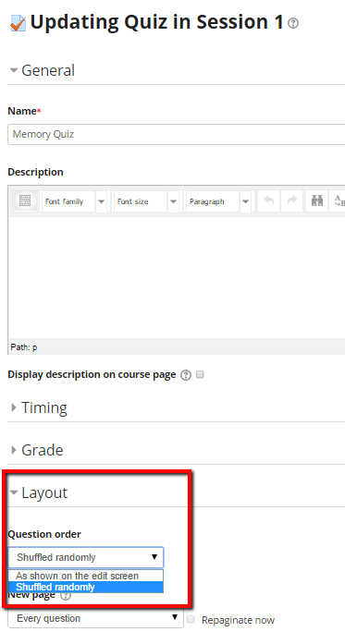
Task: Click the quiz icon beside the title
Action: [18, 23]
